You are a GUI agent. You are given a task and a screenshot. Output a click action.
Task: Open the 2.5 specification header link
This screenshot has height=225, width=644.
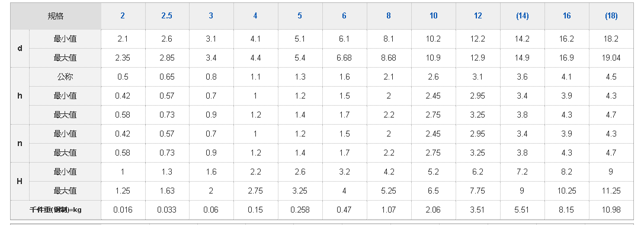166,16
